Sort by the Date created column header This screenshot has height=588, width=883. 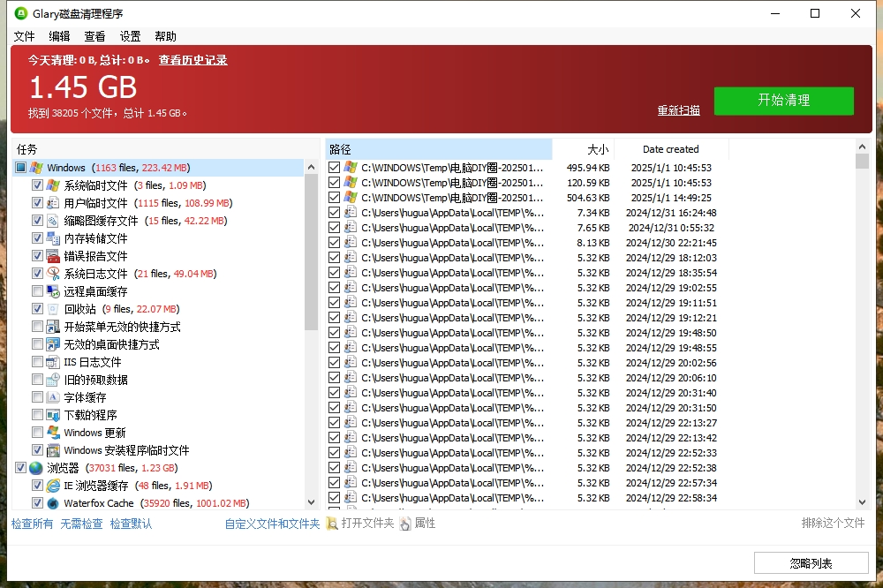tap(671, 149)
